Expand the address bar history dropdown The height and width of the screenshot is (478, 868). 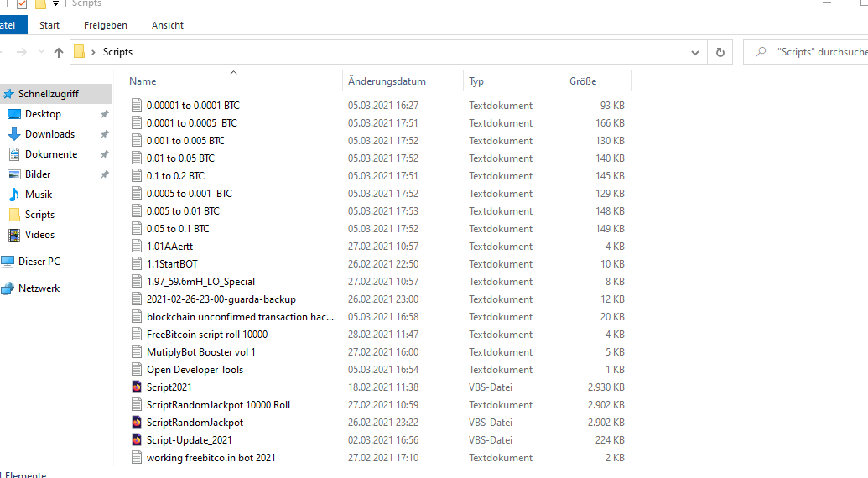[695, 52]
